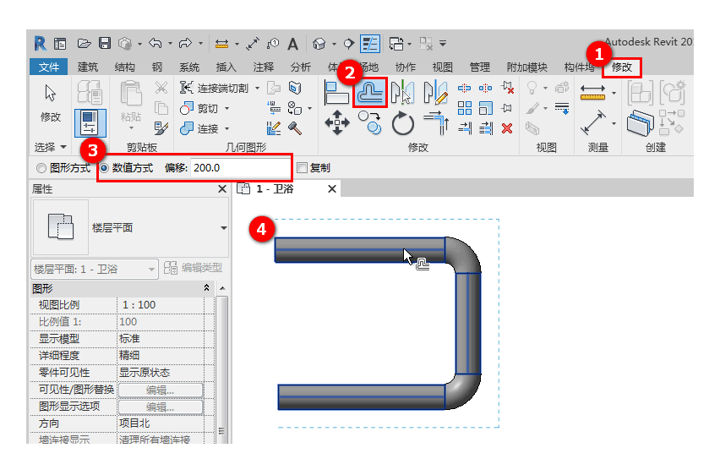Click 编辑 button for 可见性/图形替换

pyautogui.click(x=160, y=390)
